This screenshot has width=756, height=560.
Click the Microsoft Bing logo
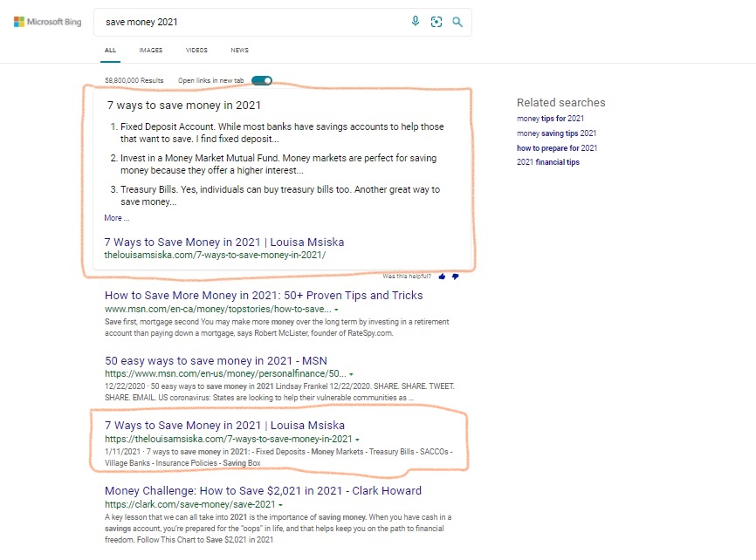48,22
